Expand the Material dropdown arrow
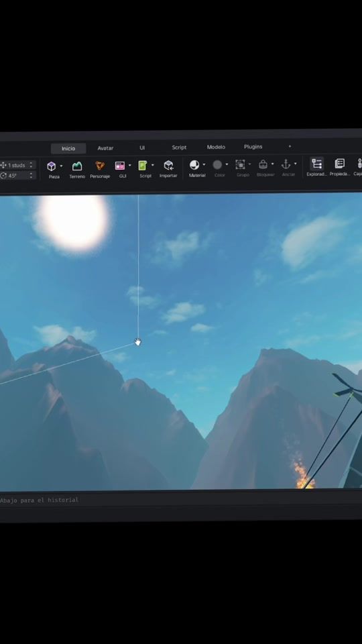 click(x=204, y=165)
